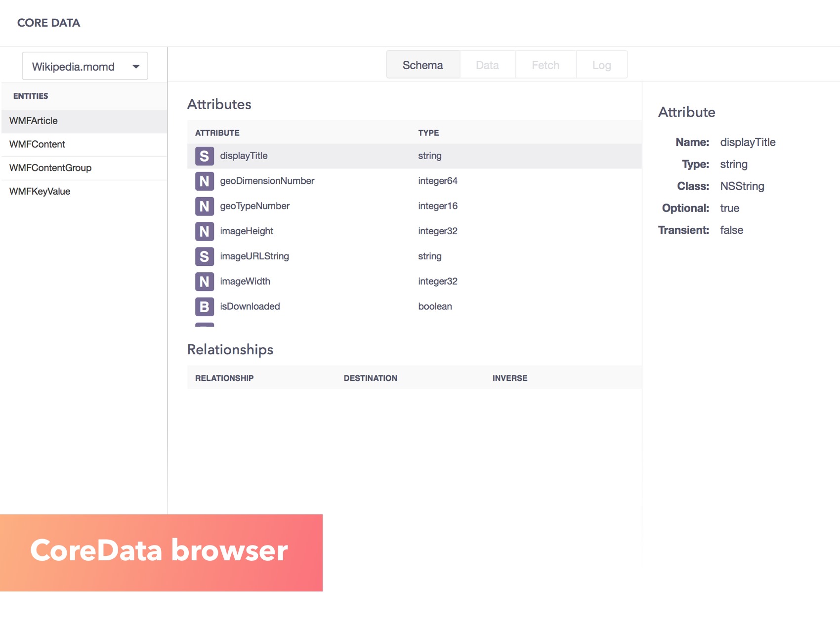840x630 pixels.
Task: Select the imageURLString attribute row
Action: (x=346, y=256)
